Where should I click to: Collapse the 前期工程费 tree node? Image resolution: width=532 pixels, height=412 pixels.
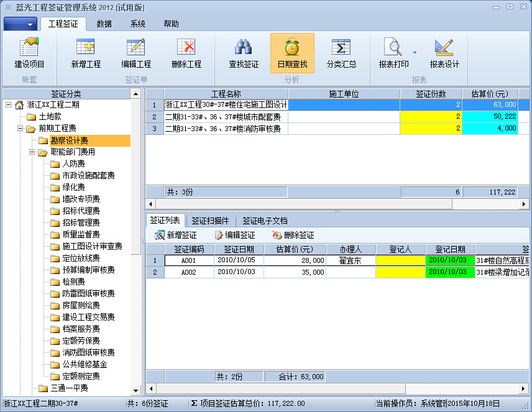click(x=20, y=129)
